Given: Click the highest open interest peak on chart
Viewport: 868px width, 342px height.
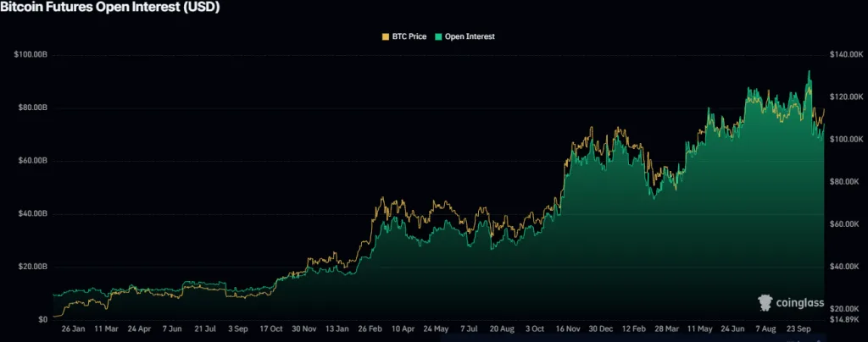Looking at the screenshot, I should click(x=809, y=72).
